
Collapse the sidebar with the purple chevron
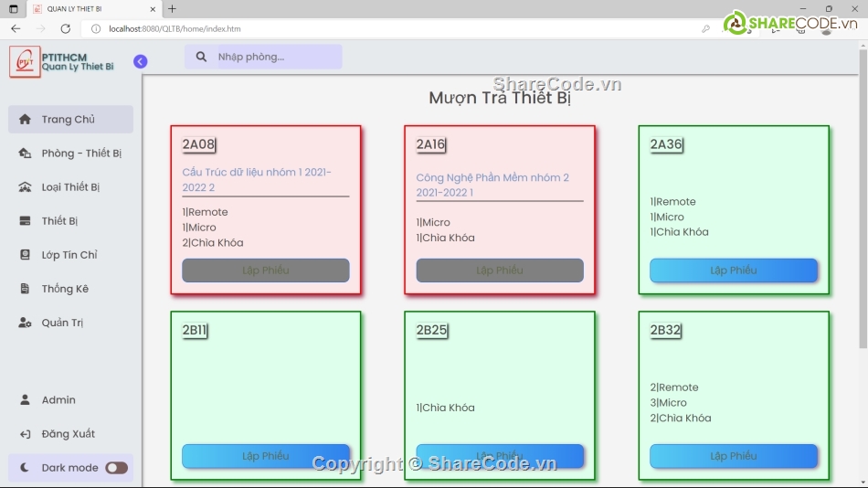[x=140, y=61]
